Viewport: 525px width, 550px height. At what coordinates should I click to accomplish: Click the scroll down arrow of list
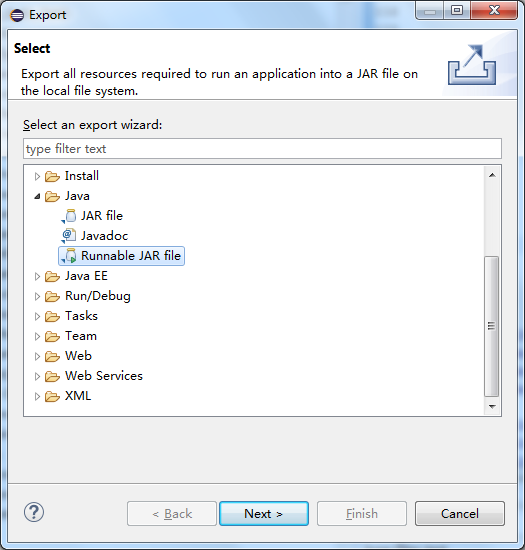tap(492, 407)
